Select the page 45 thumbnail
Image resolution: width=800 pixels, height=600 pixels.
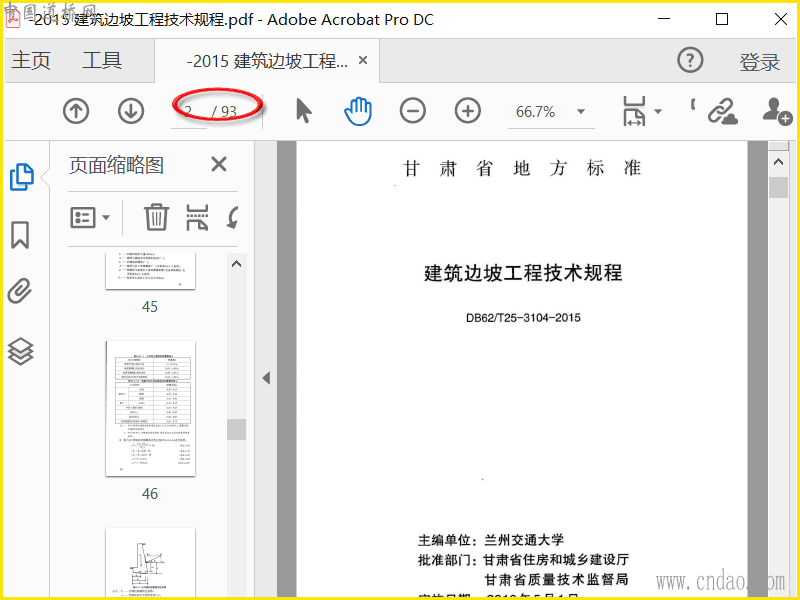coord(151,271)
